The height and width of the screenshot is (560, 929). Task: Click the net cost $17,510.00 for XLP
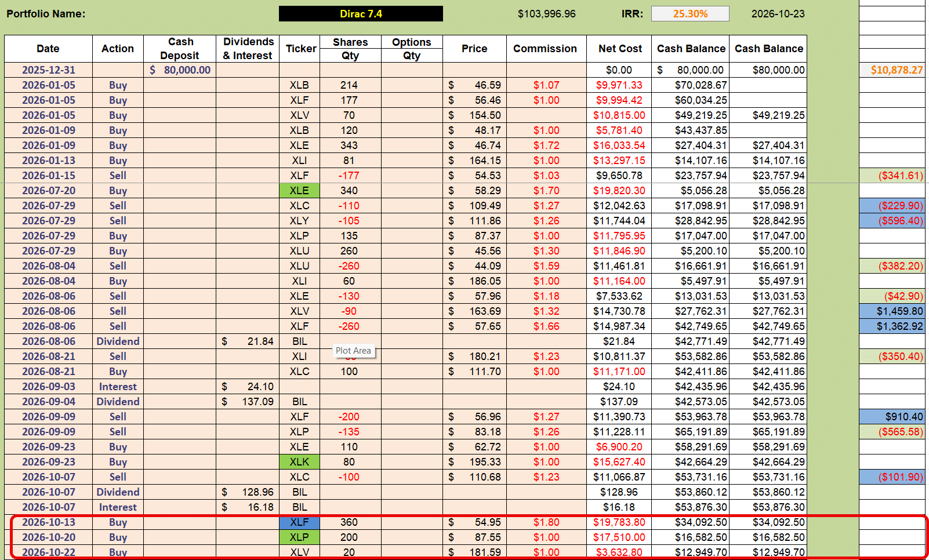pos(619,537)
